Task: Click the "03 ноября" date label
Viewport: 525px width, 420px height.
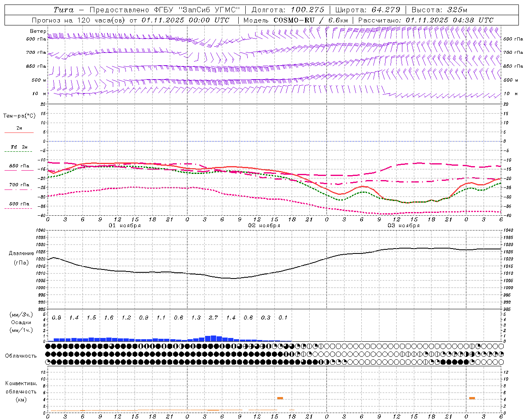Action: coord(404,226)
